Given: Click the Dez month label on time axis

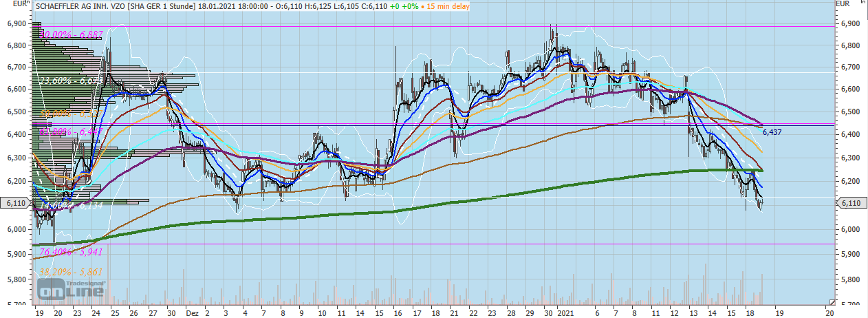Looking at the screenshot, I should (x=193, y=312).
